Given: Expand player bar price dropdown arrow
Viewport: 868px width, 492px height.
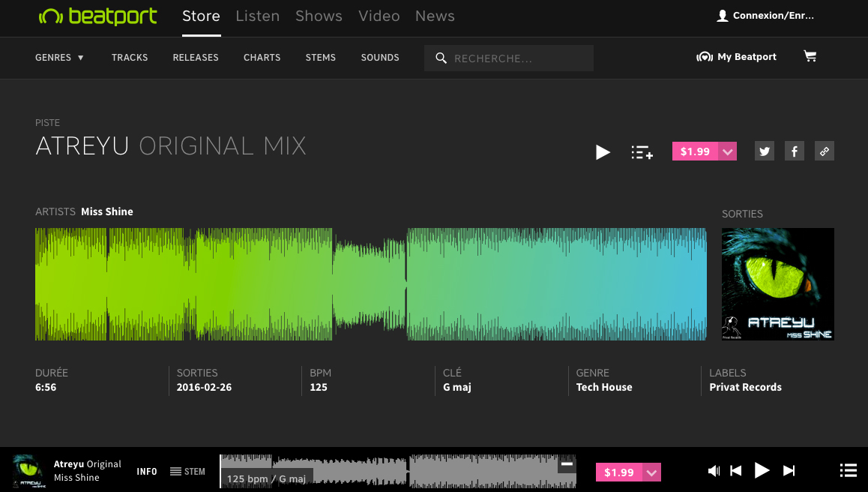Looking at the screenshot, I should [651, 472].
